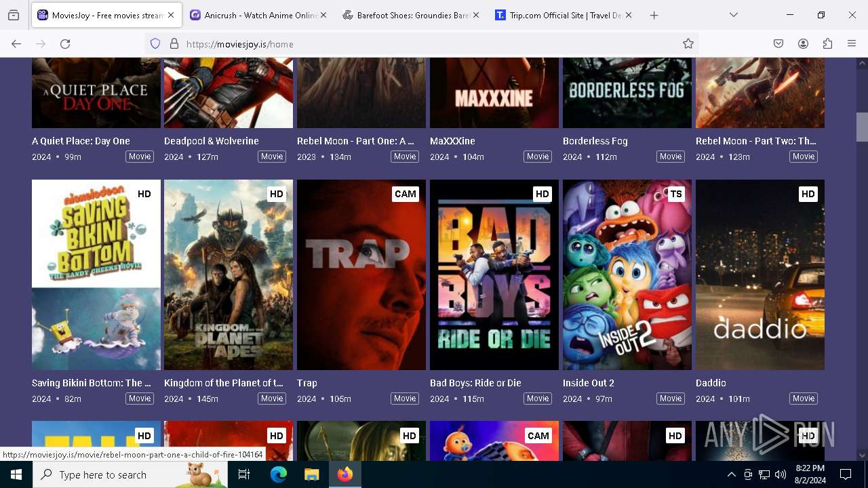868x488 pixels.
Task: Expand the list all tabs chevron
Action: pos(734,15)
